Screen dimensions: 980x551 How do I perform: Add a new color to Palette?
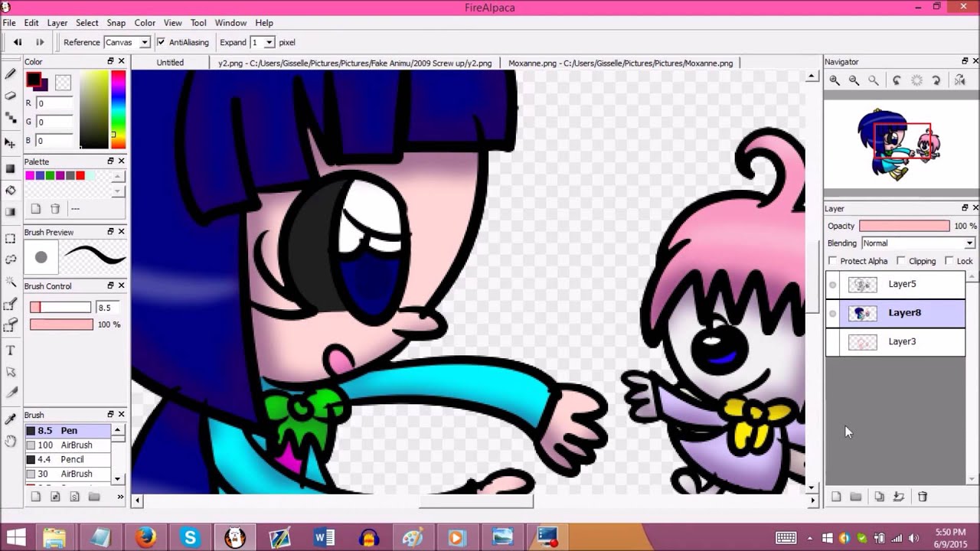pos(36,208)
